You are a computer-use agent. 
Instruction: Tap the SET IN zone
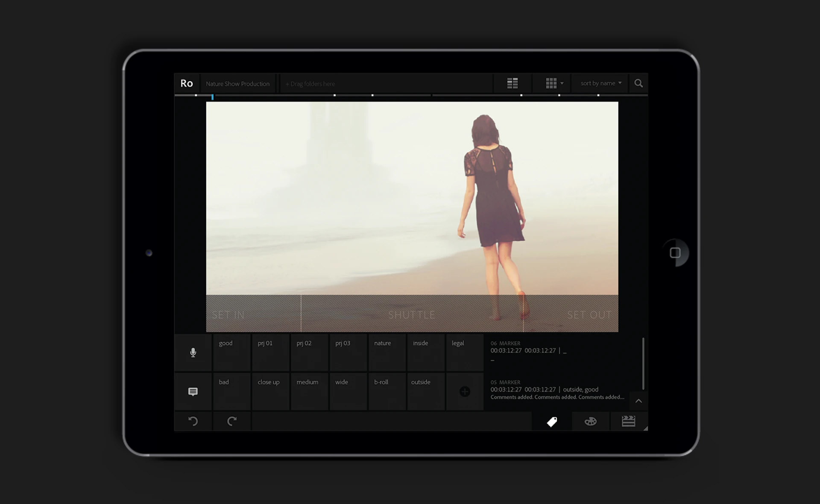click(x=254, y=314)
